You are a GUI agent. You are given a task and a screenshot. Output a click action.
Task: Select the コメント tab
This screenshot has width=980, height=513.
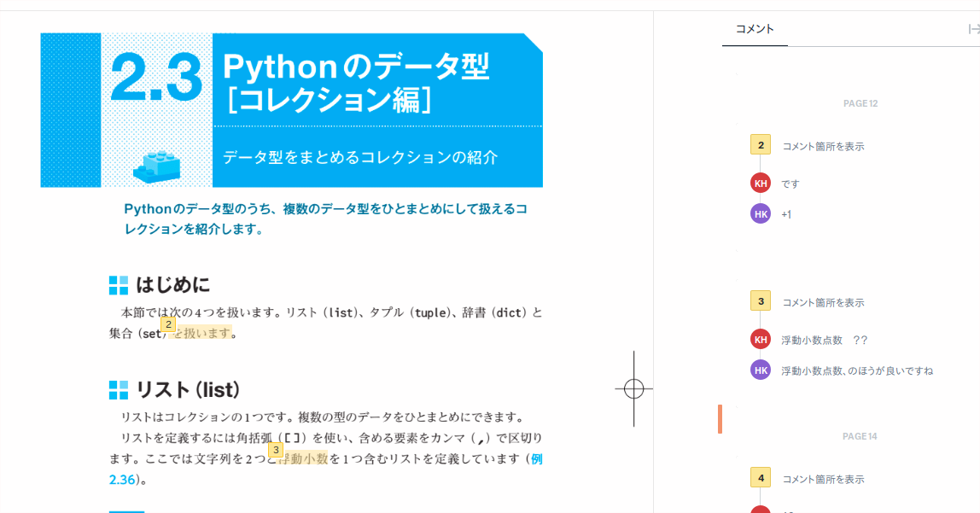755,29
